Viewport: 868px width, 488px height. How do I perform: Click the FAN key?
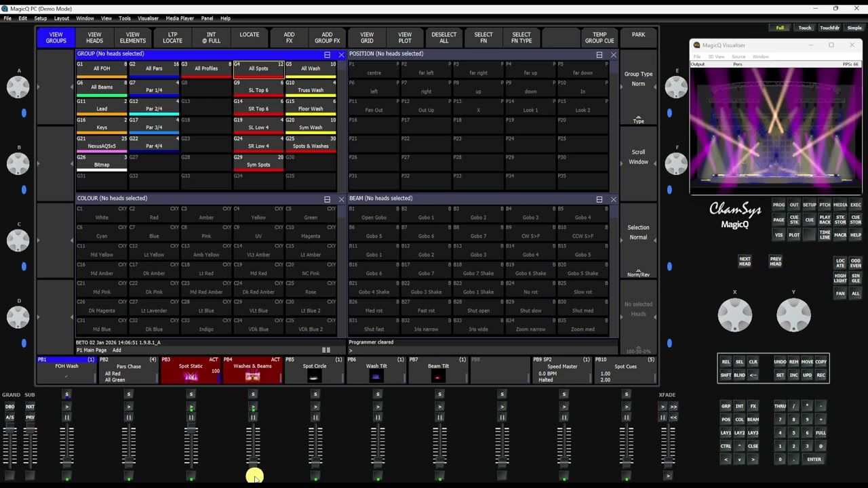(840, 293)
